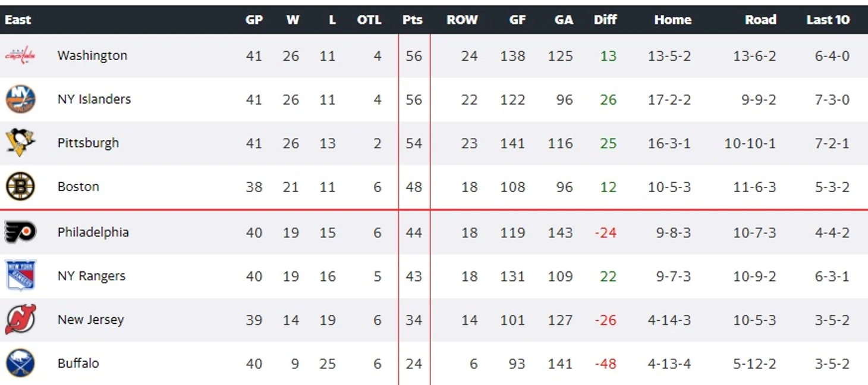Click the Pittsburgh Penguins logo

(20, 143)
